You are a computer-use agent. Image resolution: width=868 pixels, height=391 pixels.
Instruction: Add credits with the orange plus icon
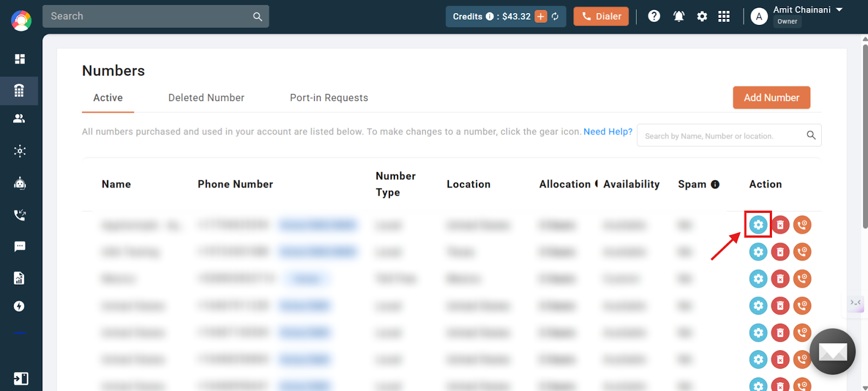[x=541, y=16]
